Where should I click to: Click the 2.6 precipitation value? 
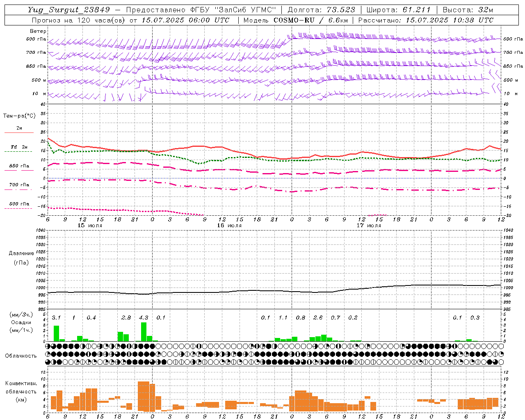tap(318, 318)
